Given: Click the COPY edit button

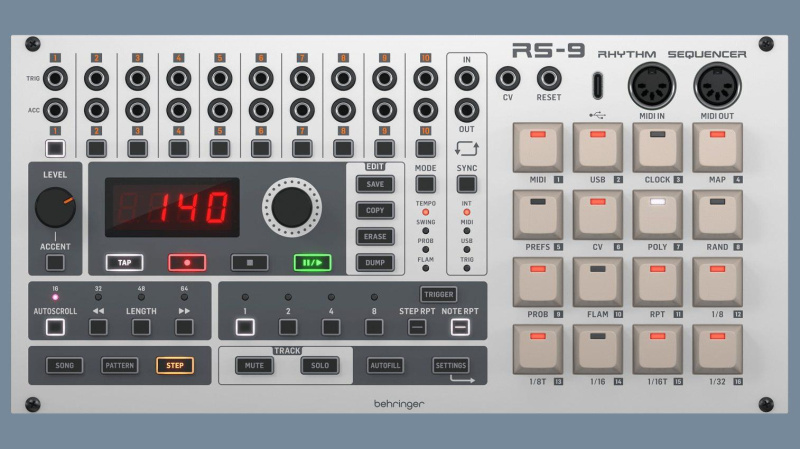Looking at the screenshot, I should (375, 210).
